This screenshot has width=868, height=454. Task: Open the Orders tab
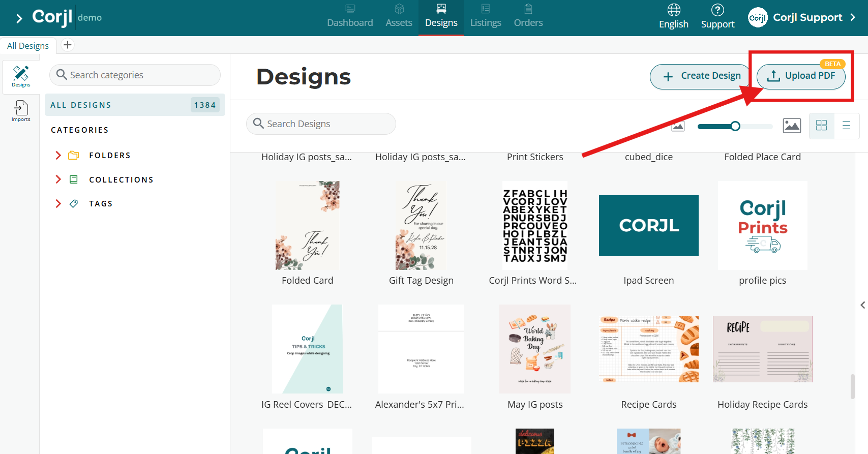click(528, 17)
